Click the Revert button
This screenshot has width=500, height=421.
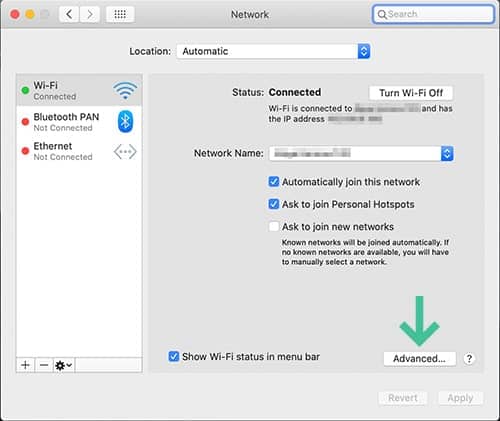click(403, 398)
